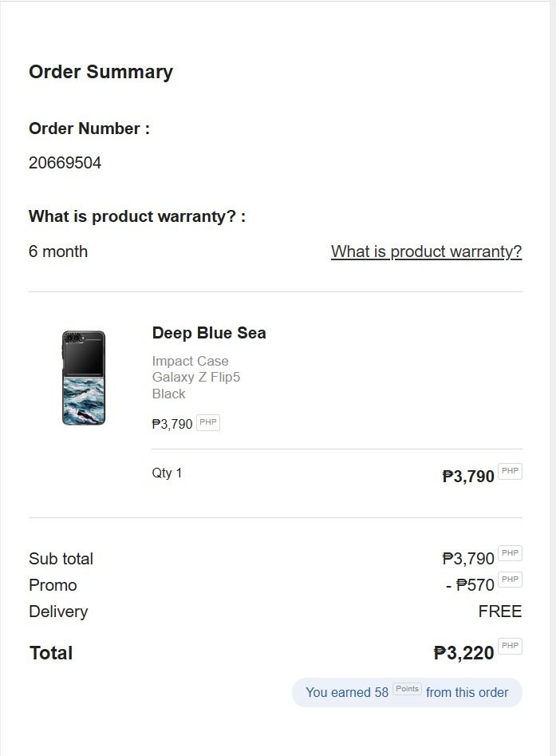Click the "You earned 58 Points" pill
This screenshot has height=756, width=556.
point(407,692)
